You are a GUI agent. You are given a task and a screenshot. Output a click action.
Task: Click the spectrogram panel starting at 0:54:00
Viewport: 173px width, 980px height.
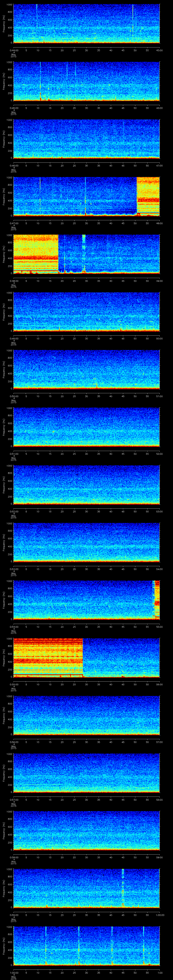(x=87, y=600)
